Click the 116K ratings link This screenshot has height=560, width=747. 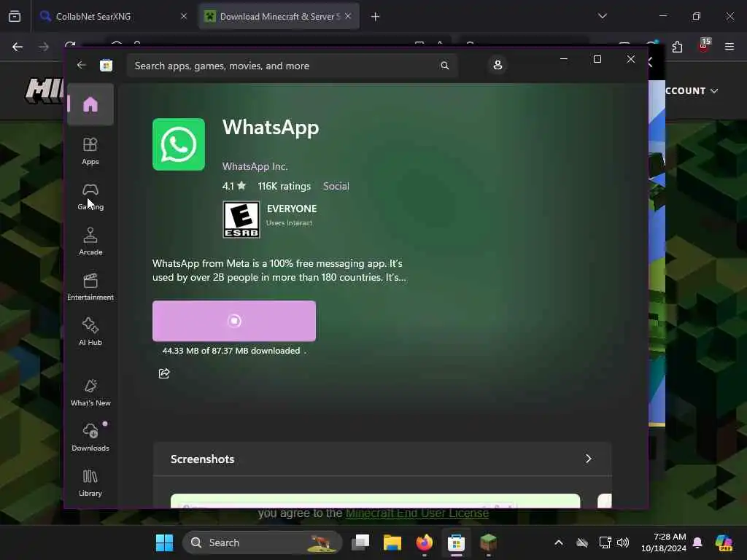click(284, 186)
